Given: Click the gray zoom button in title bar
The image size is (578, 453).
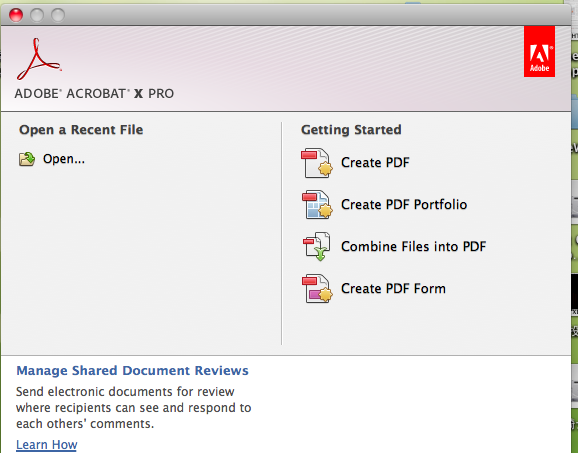Looking at the screenshot, I should 58,15.
